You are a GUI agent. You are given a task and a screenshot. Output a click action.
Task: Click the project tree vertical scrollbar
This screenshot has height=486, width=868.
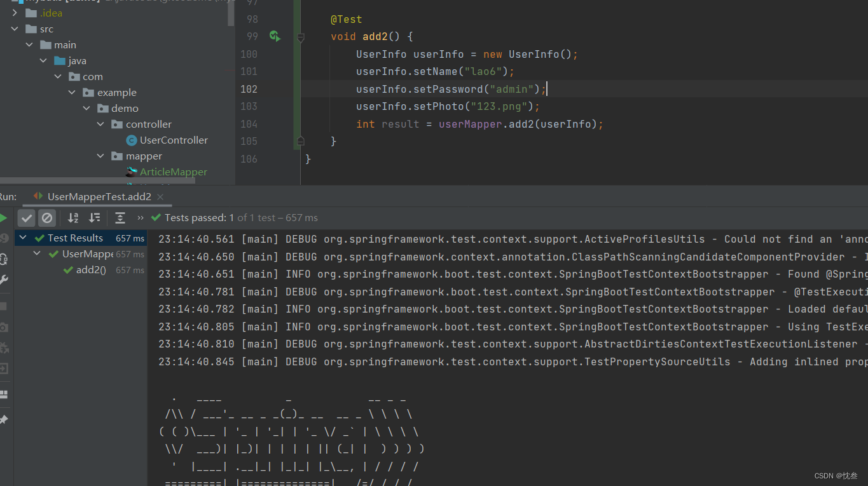click(x=231, y=13)
